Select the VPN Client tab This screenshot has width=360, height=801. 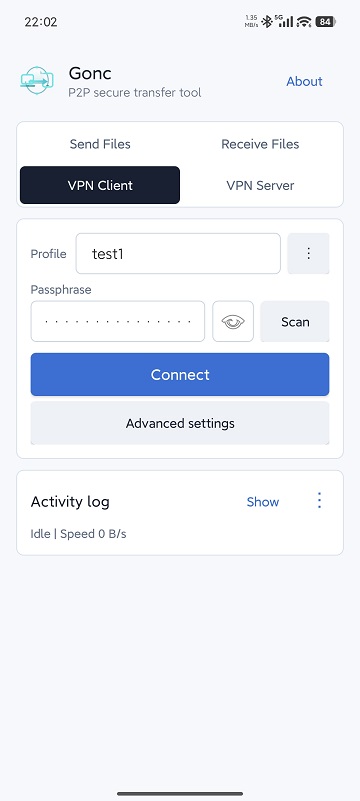click(100, 185)
